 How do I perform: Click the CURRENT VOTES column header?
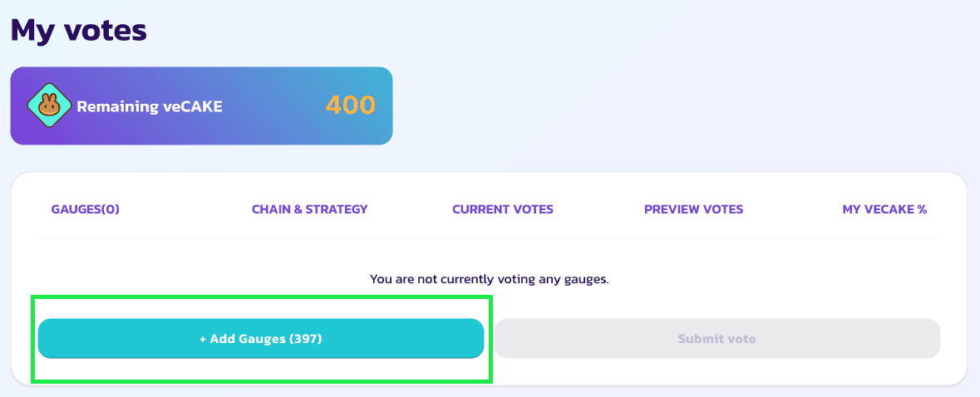click(503, 209)
